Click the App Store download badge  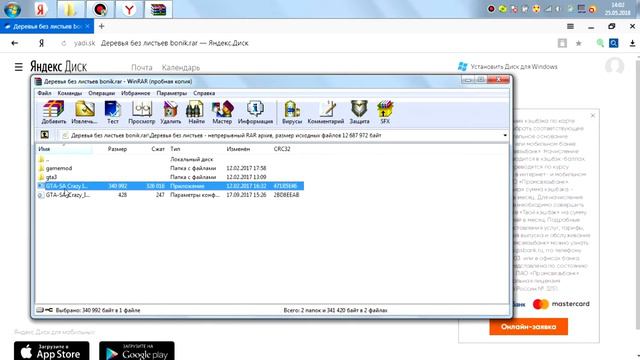[51, 351]
